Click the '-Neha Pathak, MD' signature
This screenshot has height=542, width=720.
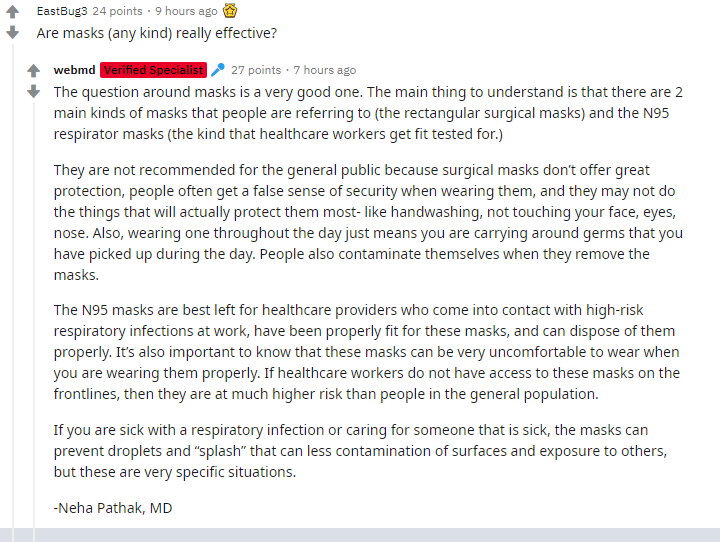click(x=113, y=508)
